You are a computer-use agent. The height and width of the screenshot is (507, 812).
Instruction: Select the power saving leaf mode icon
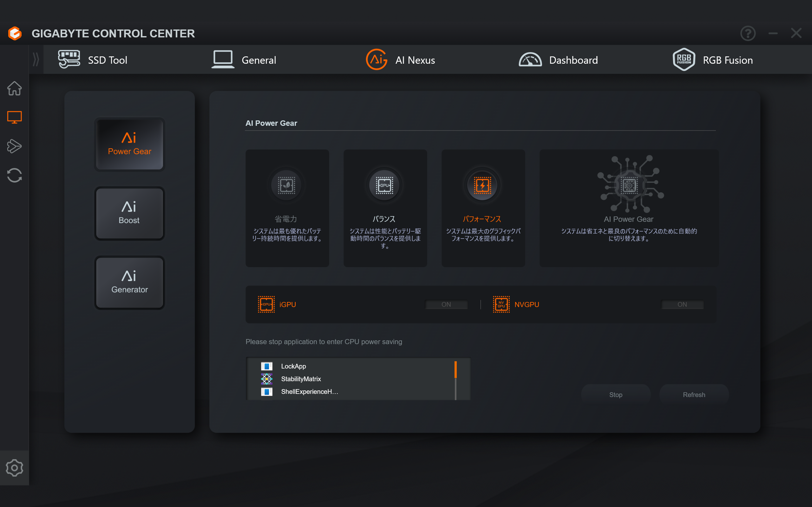click(286, 185)
